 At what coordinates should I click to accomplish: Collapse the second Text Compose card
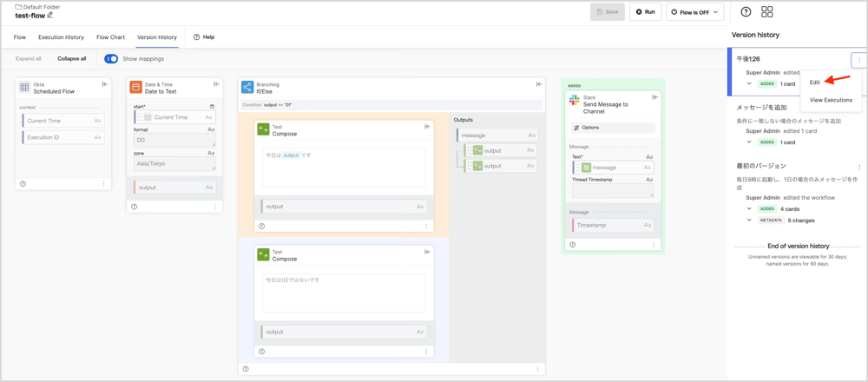coord(427,252)
